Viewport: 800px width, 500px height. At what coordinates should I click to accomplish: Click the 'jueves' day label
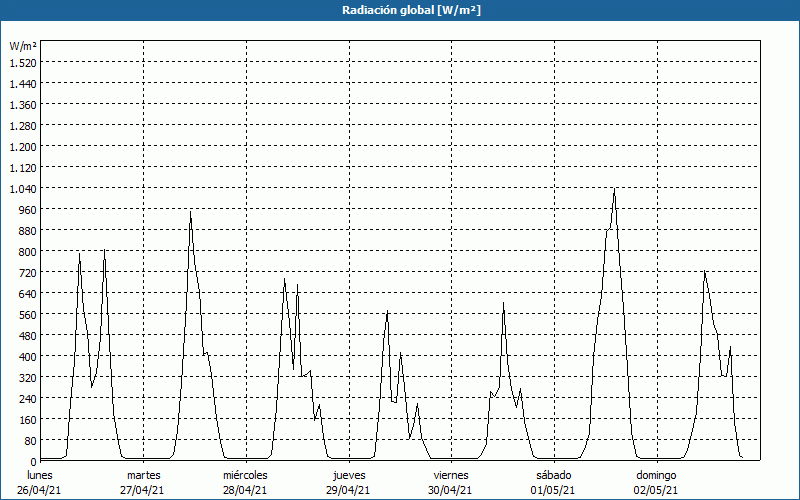tap(349, 475)
